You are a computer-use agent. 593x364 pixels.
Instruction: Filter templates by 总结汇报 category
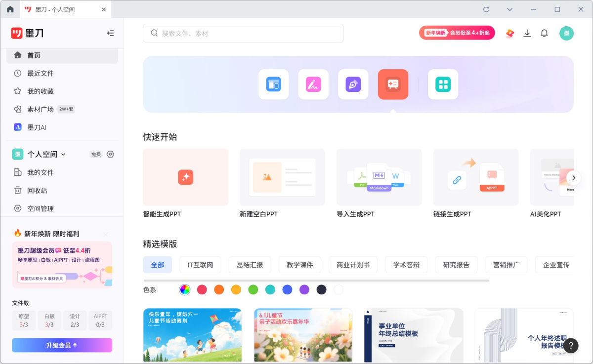(x=250, y=265)
